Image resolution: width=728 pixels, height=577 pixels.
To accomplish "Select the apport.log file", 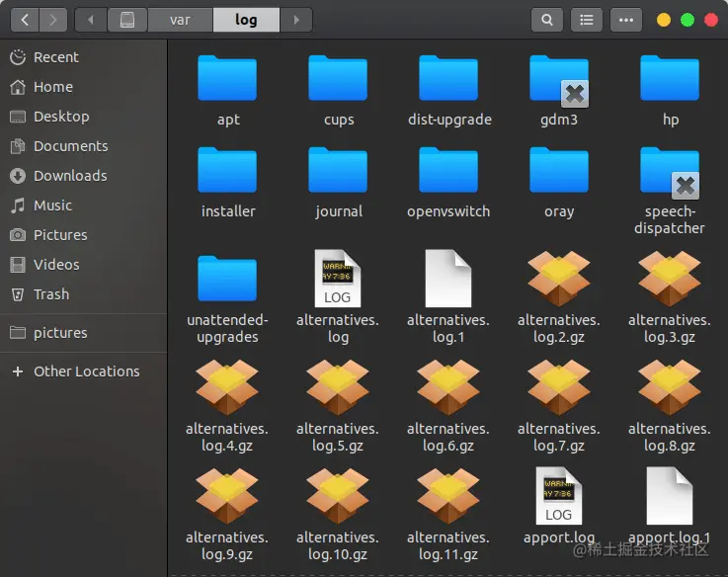I will pos(559,507).
